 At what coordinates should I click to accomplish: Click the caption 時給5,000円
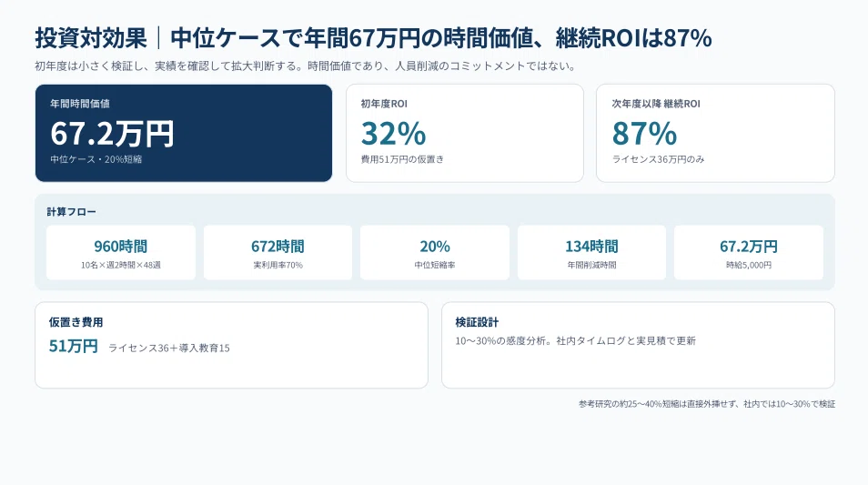[x=749, y=265]
